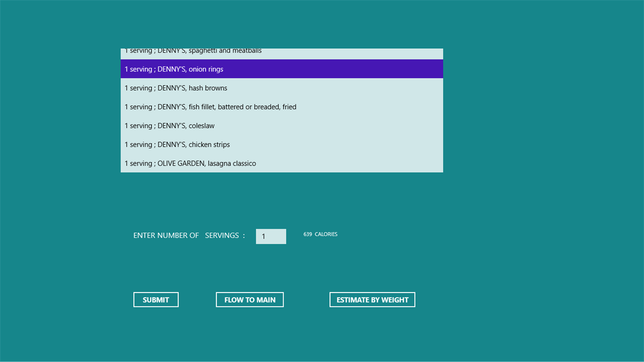Screen dimensions: 644x362
Task: Select the number 1 in servings field
Action: click(264, 236)
